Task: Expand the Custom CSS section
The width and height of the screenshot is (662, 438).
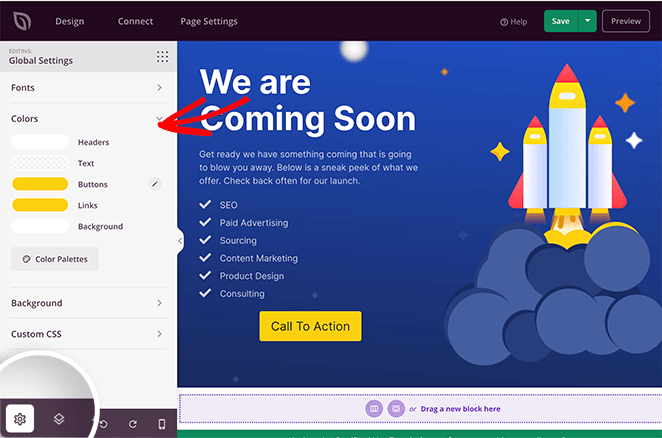Action: [87, 334]
